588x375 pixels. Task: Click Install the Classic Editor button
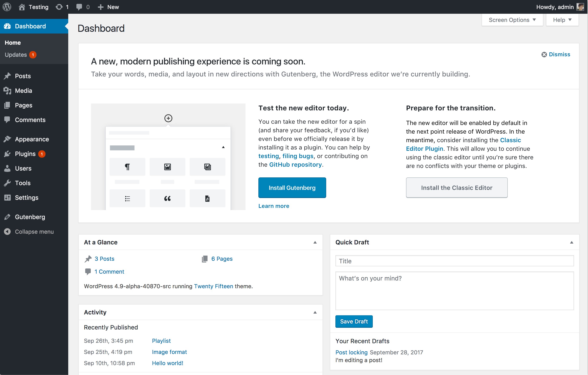457,188
